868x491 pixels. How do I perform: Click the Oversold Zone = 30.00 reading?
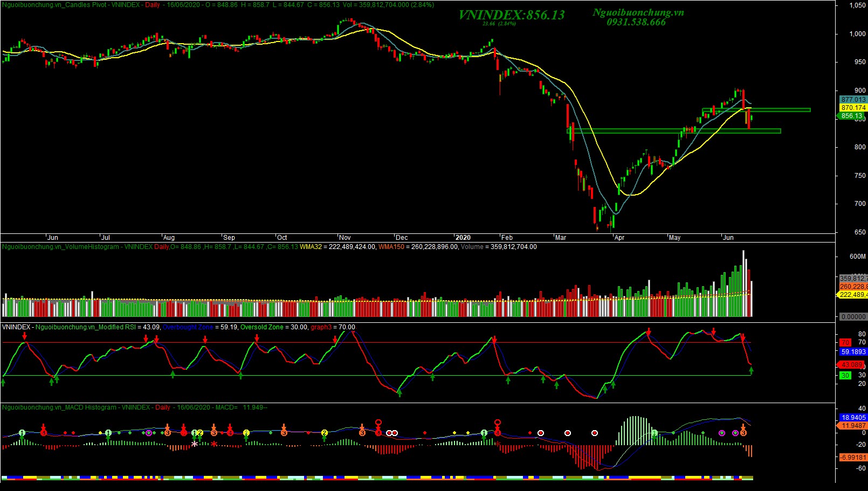pyautogui.click(x=274, y=327)
